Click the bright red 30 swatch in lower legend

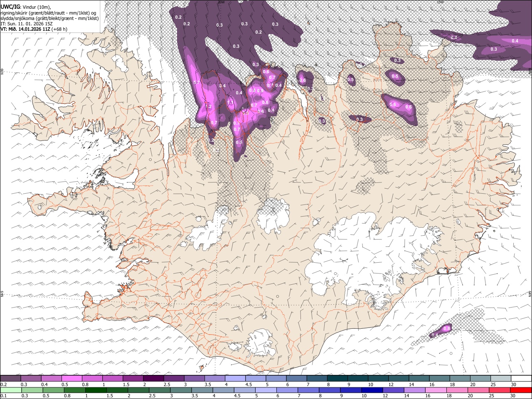coord(521,390)
